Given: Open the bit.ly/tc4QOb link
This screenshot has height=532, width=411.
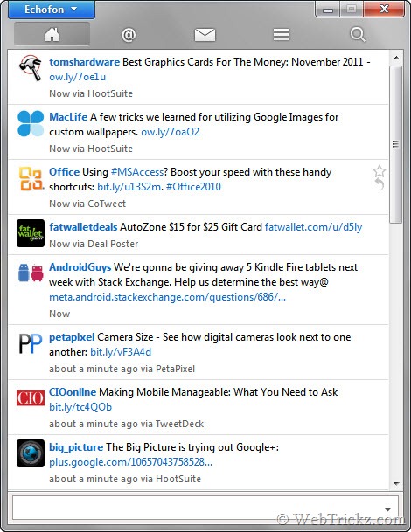Looking at the screenshot, I should click(80, 407).
